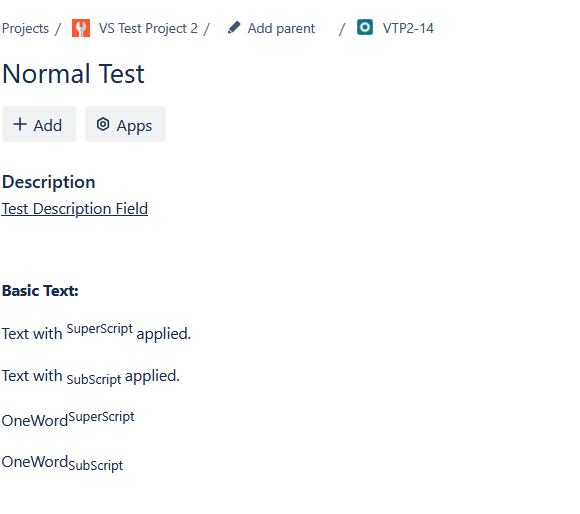Click the OneWord SubScript line
The height and width of the screenshot is (514, 580).
(62, 463)
